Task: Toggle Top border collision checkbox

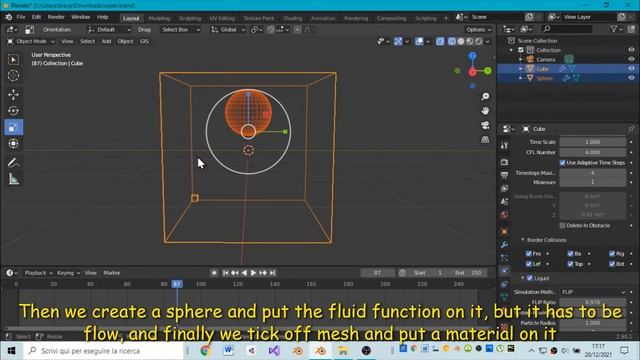Action: pyautogui.click(x=570, y=264)
